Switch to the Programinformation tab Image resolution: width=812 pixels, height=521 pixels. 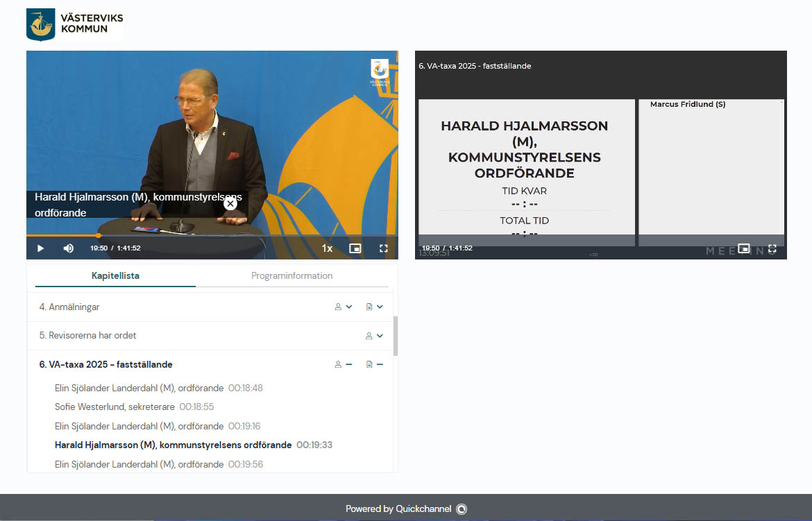point(291,275)
